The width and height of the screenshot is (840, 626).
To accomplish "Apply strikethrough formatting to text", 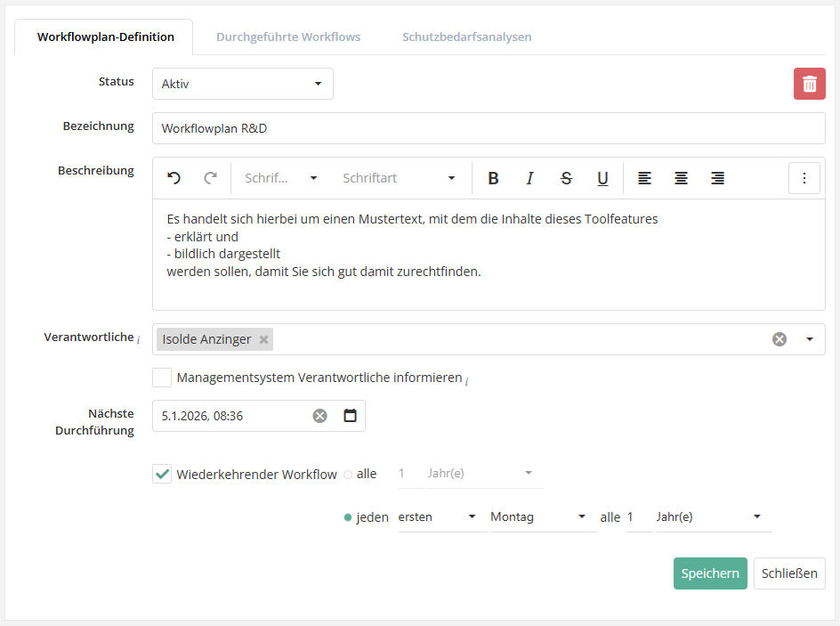I will (566, 178).
